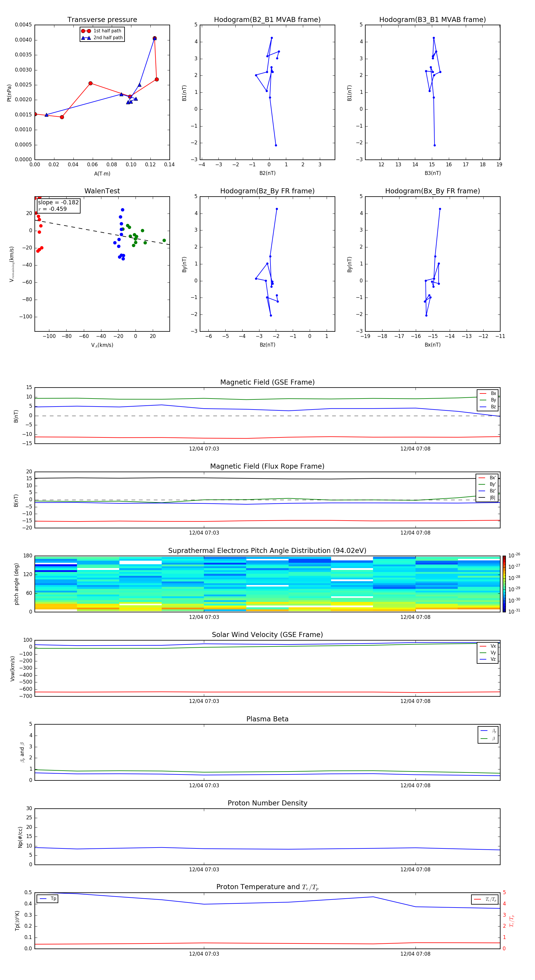Click the highest red marker in Transverse pressure plot
Screen dimensions: 535x980
click(x=155, y=38)
